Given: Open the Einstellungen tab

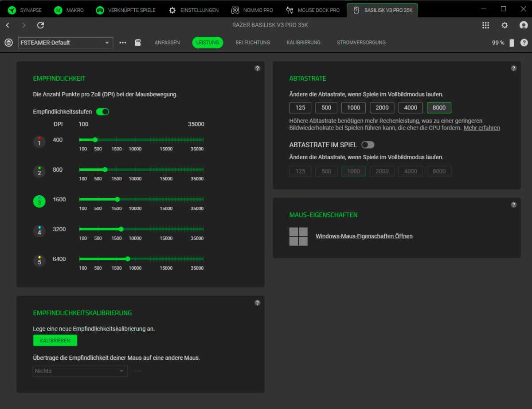Looking at the screenshot, I should 194,10.
